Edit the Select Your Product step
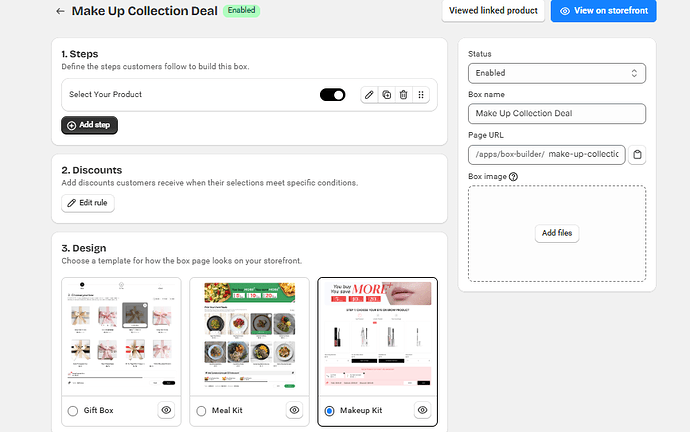The width and height of the screenshot is (690, 432). (369, 95)
